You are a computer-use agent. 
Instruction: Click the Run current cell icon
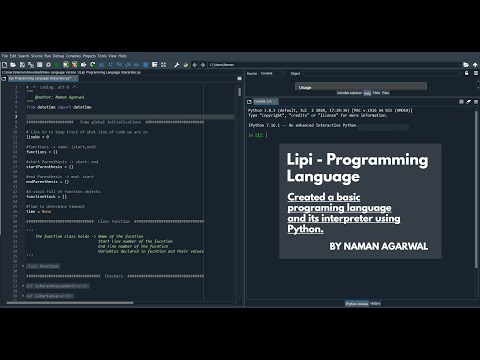tap(66, 65)
